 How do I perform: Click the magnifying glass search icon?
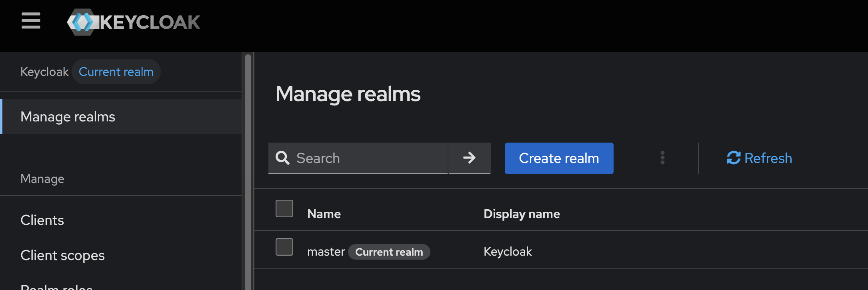[x=282, y=158]
